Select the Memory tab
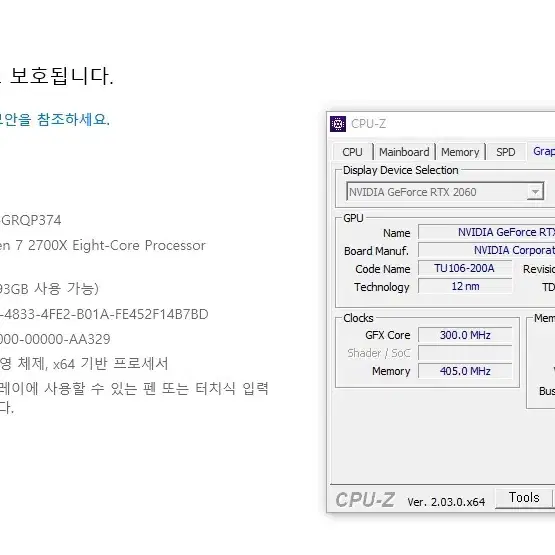This screenshot has height=555, width=555. pos(460,152)
